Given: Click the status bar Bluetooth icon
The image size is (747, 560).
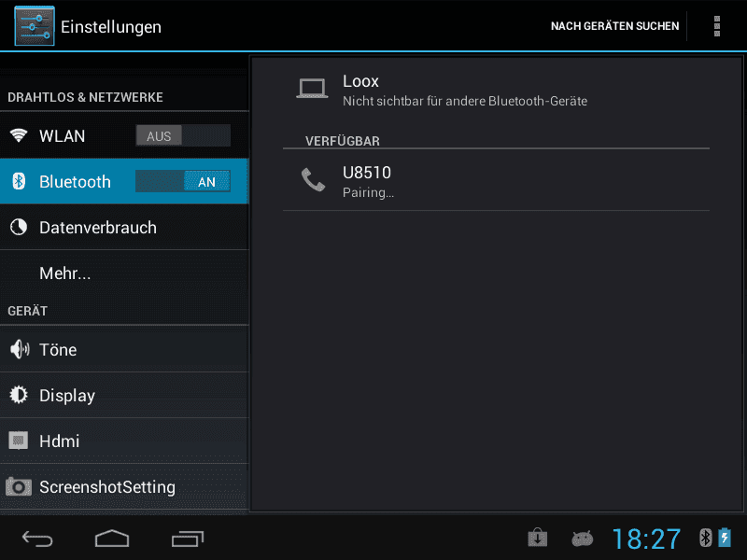Looking at the screenshot, I should coord(706,539).
